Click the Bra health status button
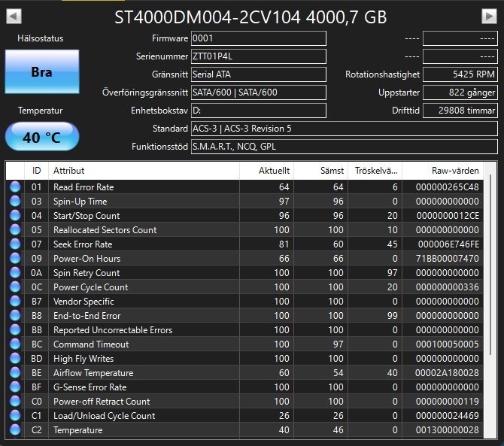This screenshot has width=504, height=446. pyautogui.click(x=42, y=71)
